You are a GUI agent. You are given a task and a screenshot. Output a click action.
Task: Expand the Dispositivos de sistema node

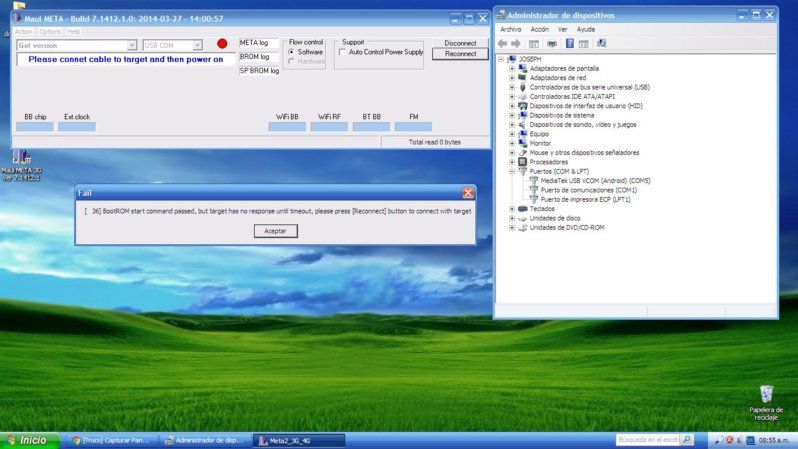512,115
